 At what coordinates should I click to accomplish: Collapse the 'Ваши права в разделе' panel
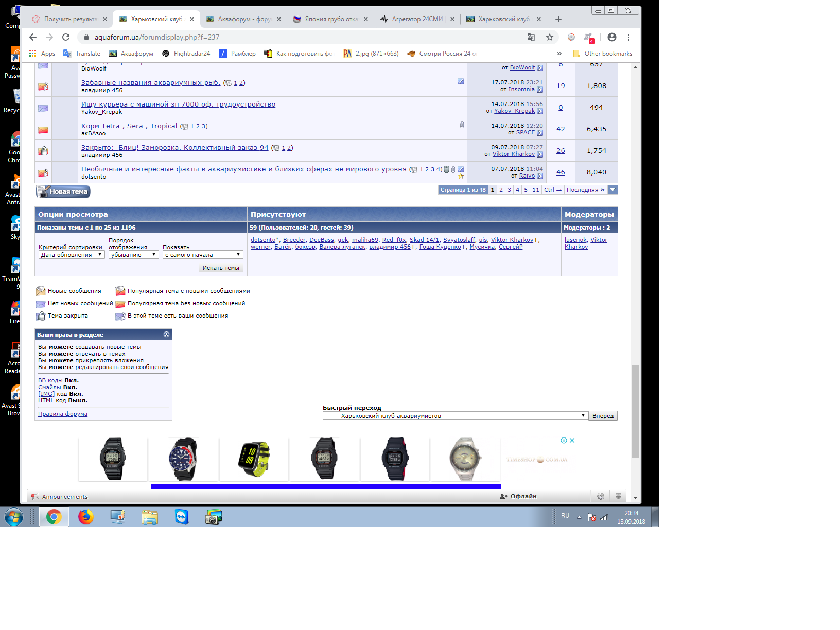pos(166,335)
